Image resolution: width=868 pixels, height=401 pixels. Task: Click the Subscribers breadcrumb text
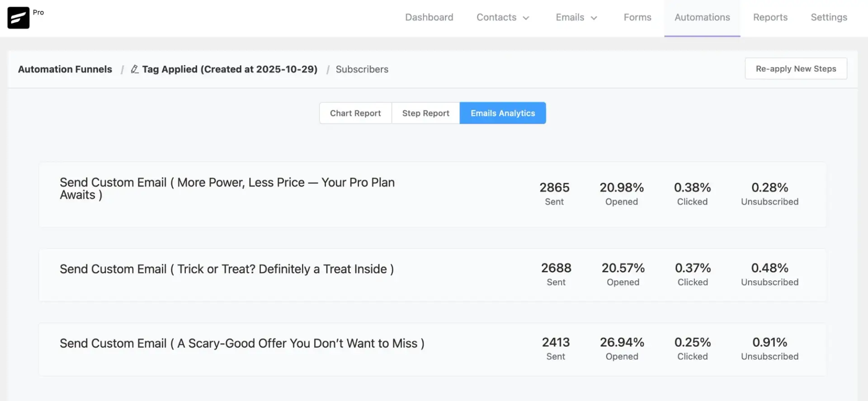(362, 69)
